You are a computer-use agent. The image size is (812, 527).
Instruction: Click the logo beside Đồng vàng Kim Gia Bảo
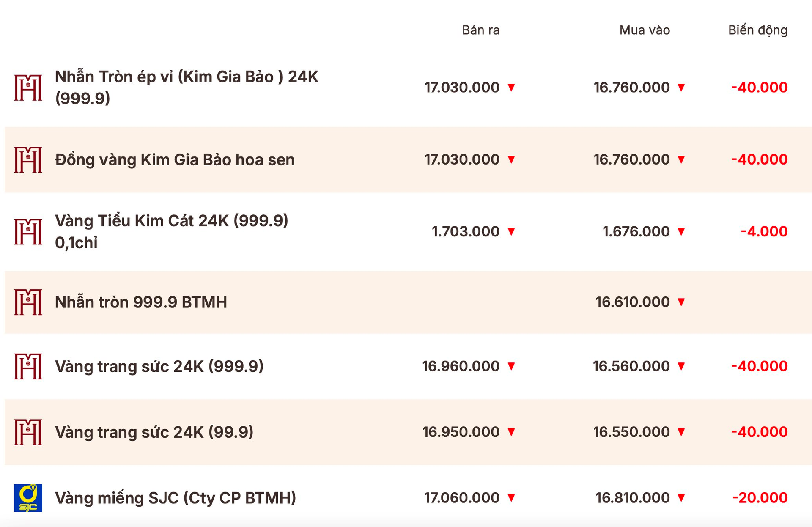(x=28, y=159)
